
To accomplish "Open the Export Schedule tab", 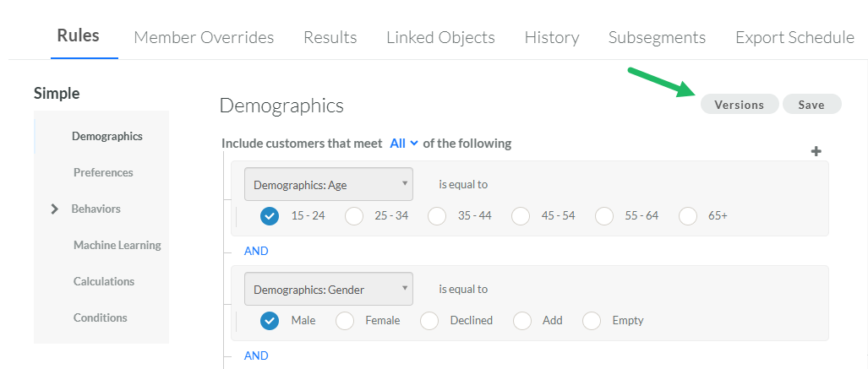I will click(794, 37).
